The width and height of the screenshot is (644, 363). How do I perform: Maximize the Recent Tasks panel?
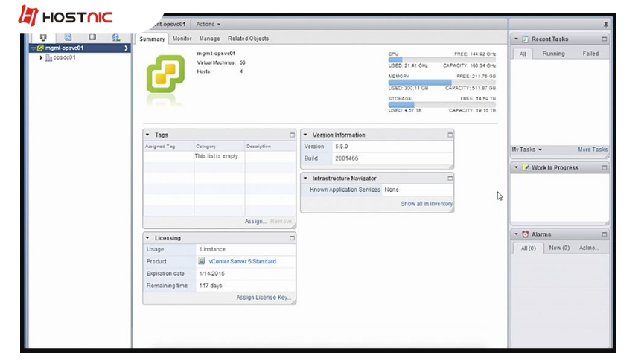click(604, 39)
